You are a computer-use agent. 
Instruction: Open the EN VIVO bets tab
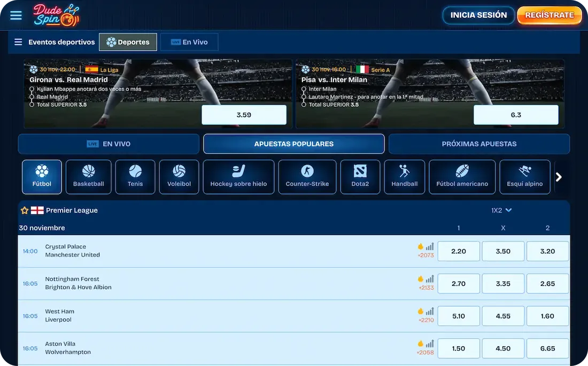click(109, 144)
